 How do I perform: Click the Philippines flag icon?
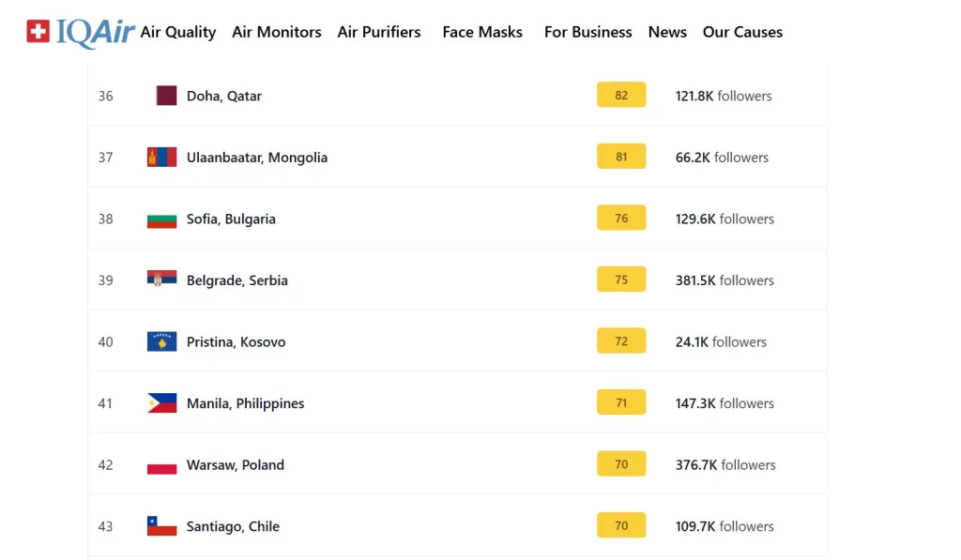[161, 403]
